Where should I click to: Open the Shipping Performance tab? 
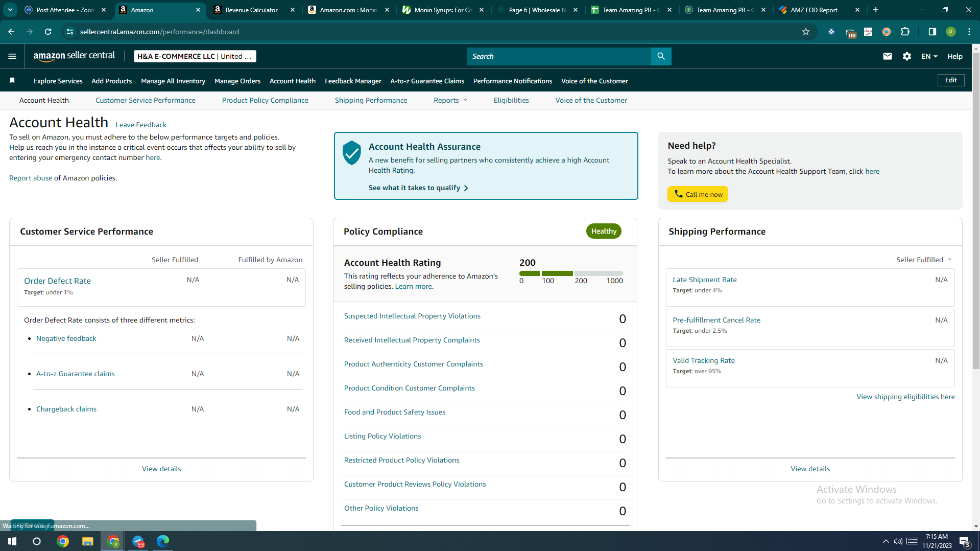(371, 100)
